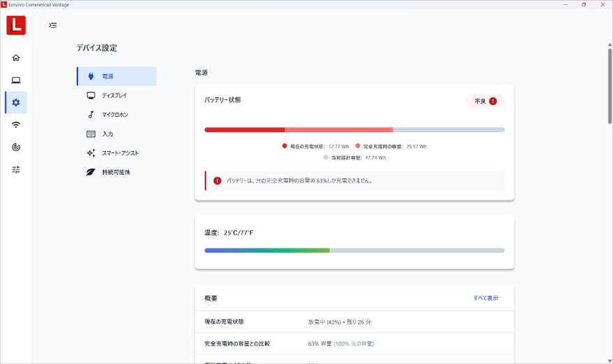613x364 pixels.
Task: Click the すべて表示 link
Action: point(486,298)
